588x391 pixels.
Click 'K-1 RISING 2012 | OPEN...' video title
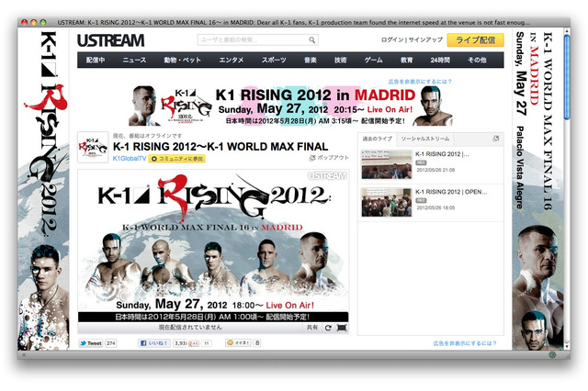click(x=451, y=192)
